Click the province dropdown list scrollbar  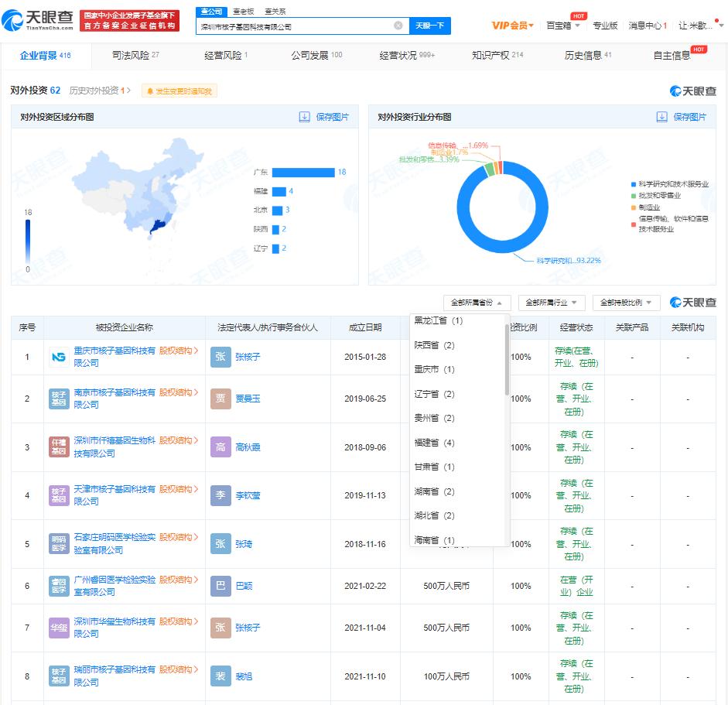[x=507, y=360]
